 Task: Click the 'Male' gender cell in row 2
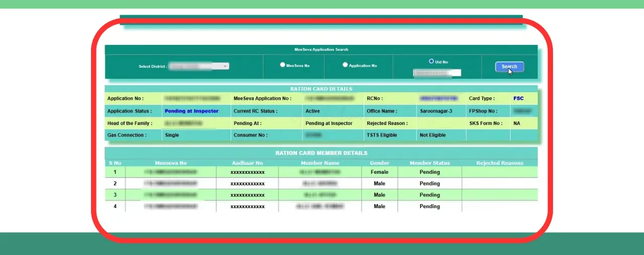pyautogui.click(x=379, y=183)
